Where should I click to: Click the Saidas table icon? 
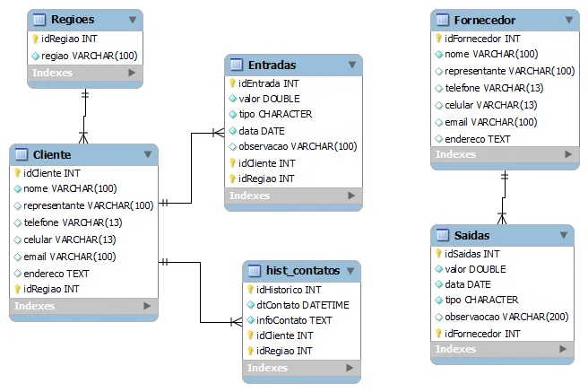[443, 235]
